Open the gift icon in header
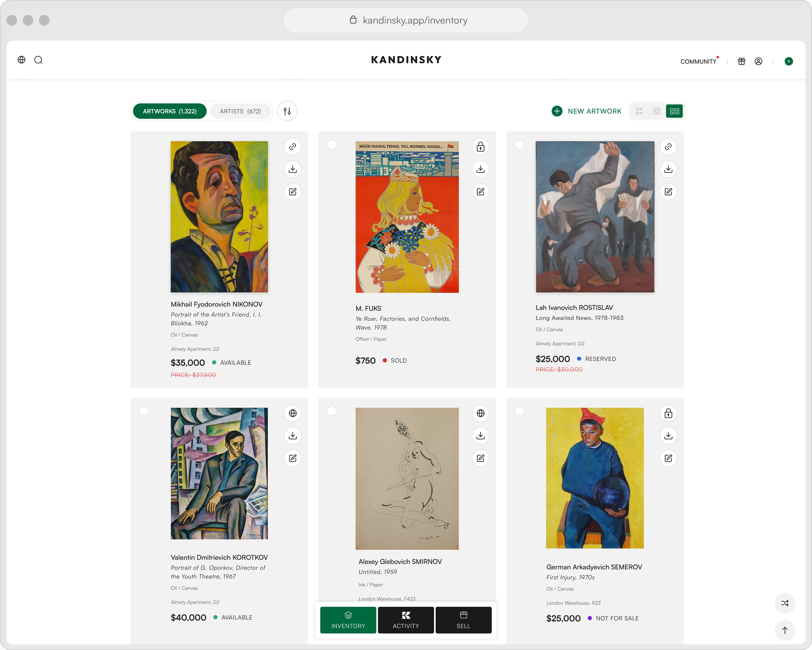The width and height of the screenshot is (812, 650). tap(741, 61)
